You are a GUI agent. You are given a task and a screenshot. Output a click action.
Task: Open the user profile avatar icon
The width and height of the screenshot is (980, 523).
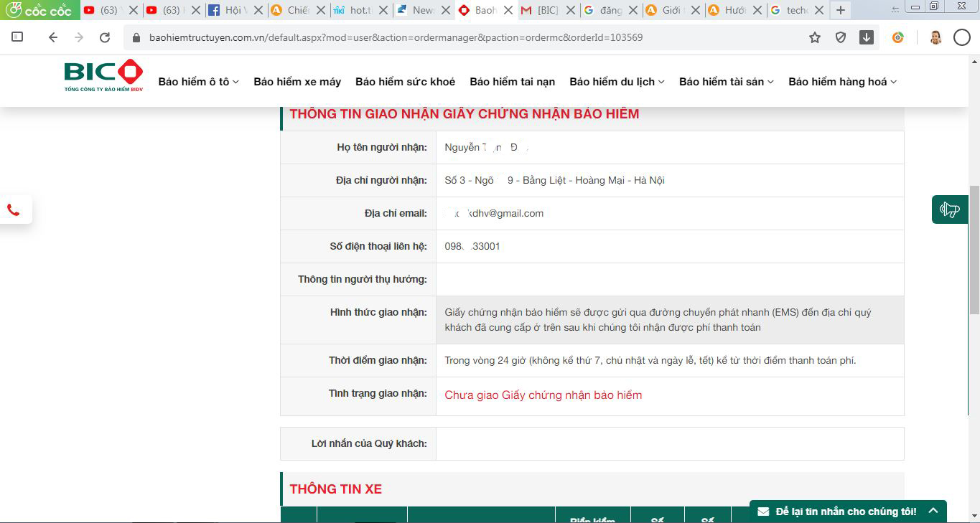pyautogui.click(x=935, y=37)
